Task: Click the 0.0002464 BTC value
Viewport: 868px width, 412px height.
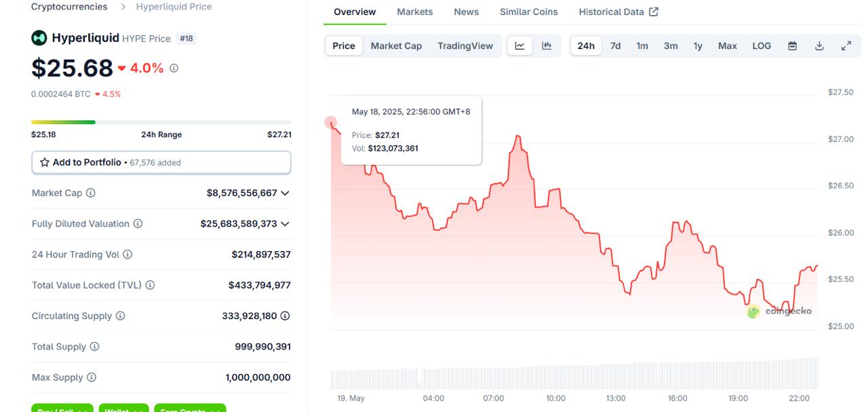Action: pyautogui.click(x=61, y=94)
